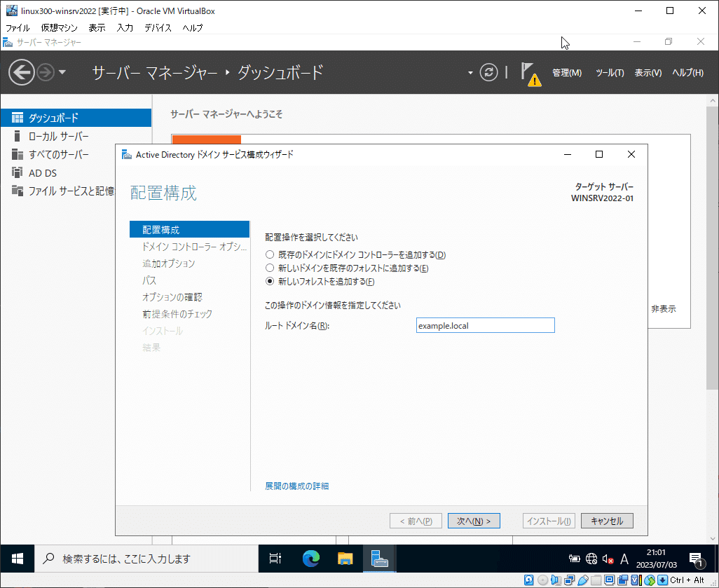Open 展開の構成の詳細 link
The image size is (719, 588).
pyautogui.click(x=296, y=486)
